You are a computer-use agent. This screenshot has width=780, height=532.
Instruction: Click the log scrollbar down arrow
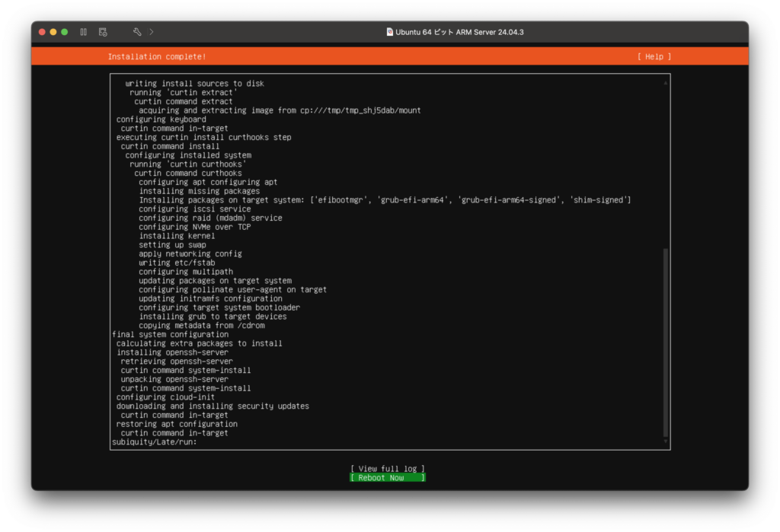click(x=665, y=441)
